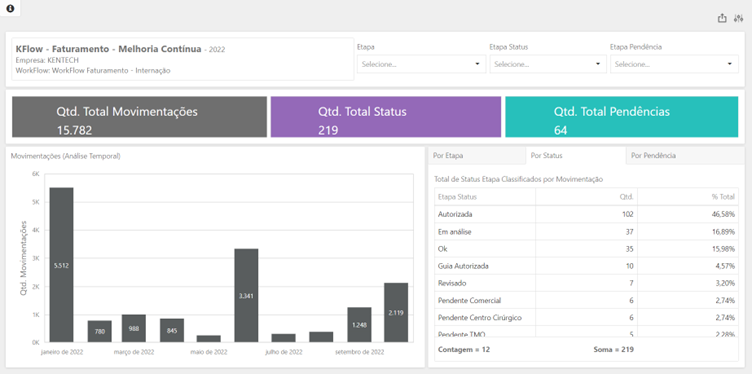Expand the Etapa dropdown arrow
752x374 pixels.
click(477, 64)
